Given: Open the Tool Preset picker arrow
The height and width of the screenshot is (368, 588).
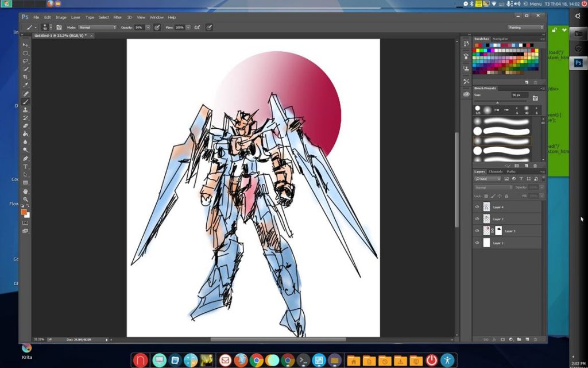Looking at the screenshot, I should [36, 28].
